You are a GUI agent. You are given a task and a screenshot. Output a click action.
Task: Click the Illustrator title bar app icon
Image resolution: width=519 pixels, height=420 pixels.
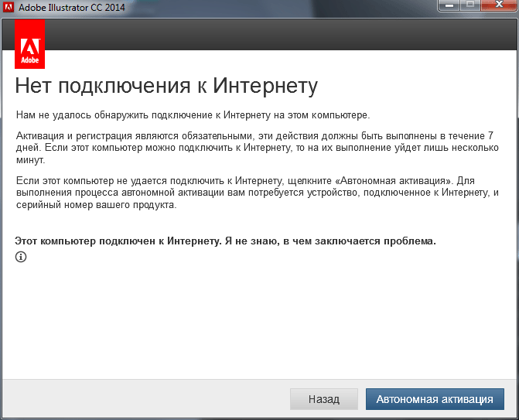pyautogui.click(x=9, y=7)
